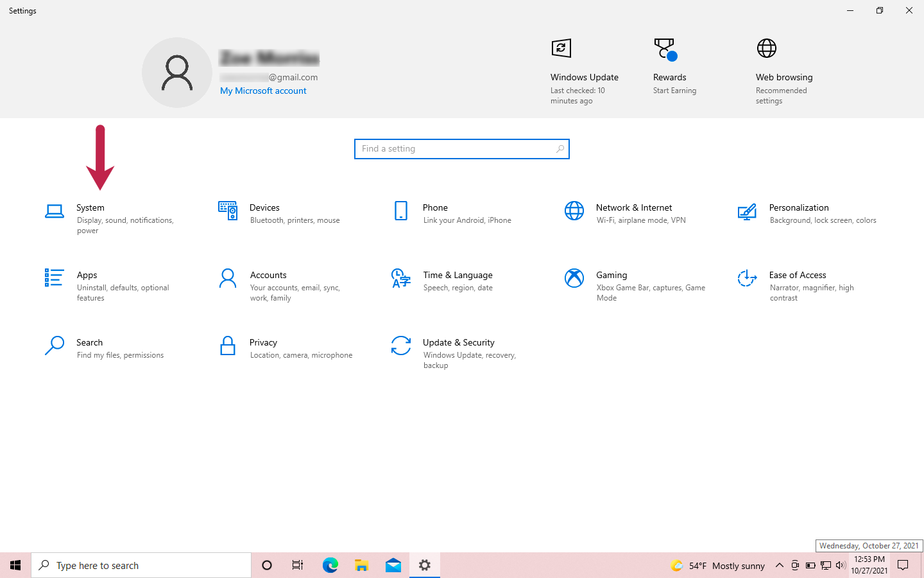The width and height of the screenshot is (924, 578).
Task: Open Task View on the taskbar
Action: click(x=298, y=565)
